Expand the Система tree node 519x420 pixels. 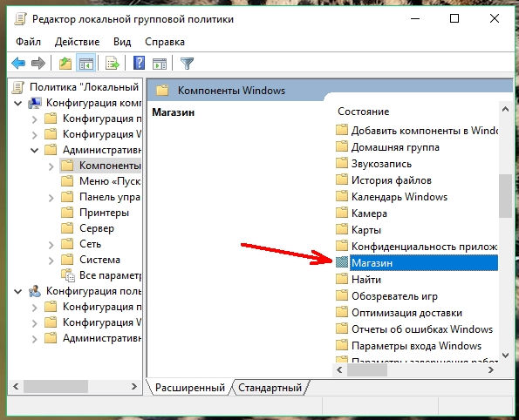point(51,261)
